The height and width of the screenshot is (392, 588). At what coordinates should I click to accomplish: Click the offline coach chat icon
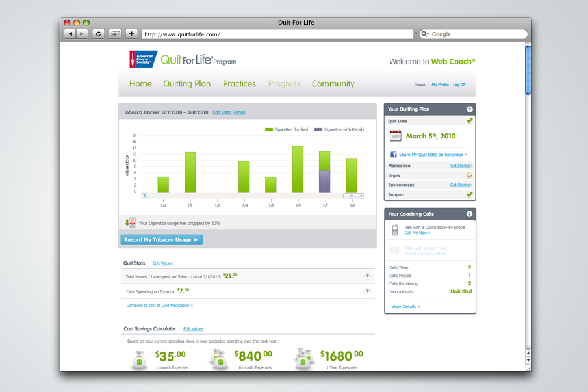[395, 250]
